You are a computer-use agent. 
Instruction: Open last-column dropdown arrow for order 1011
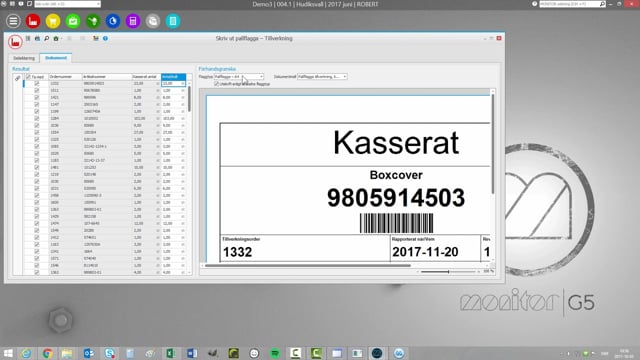click(183, 90)
